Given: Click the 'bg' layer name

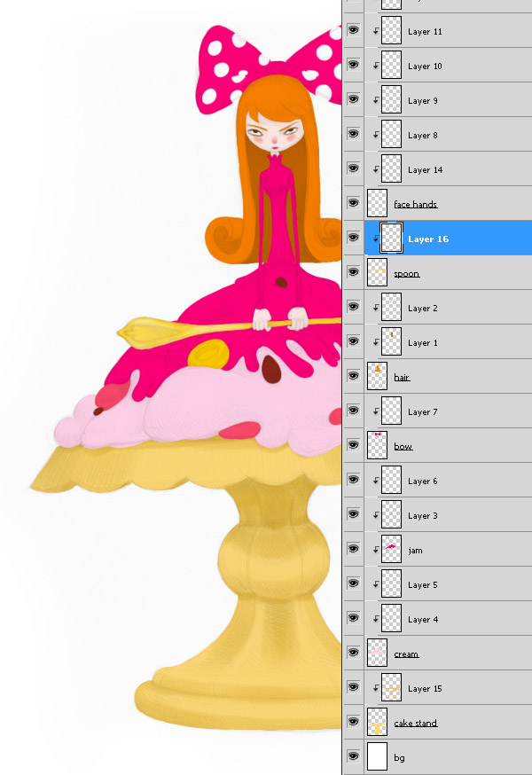Looking at the screenshot, I should tap(400, 758).
